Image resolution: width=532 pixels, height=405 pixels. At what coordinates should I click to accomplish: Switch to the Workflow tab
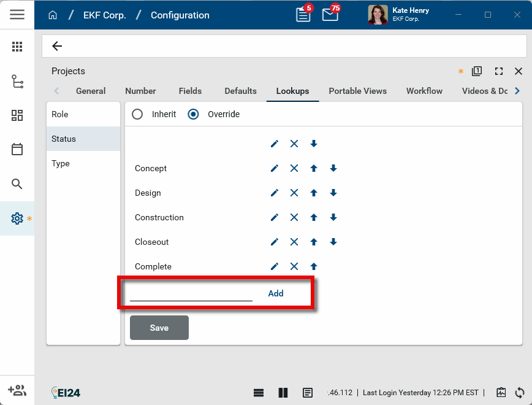click(x=424, y=91)
